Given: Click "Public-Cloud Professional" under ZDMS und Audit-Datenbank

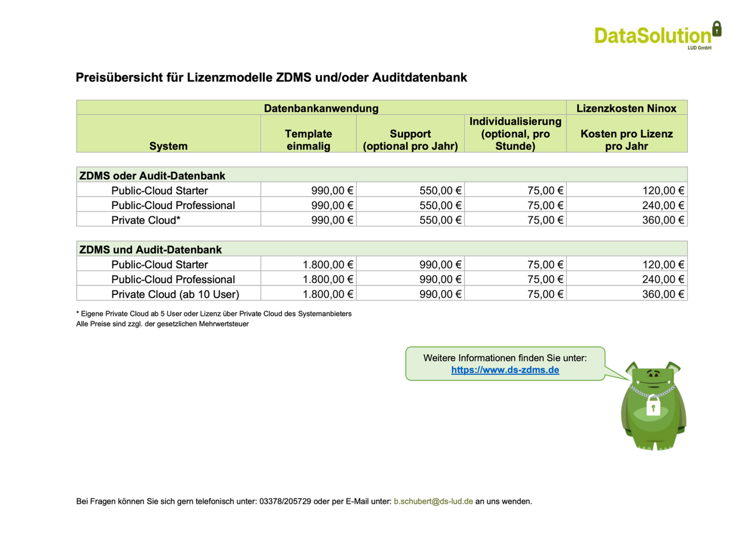Looking at the screenshot, I should (x=173, y=279).
